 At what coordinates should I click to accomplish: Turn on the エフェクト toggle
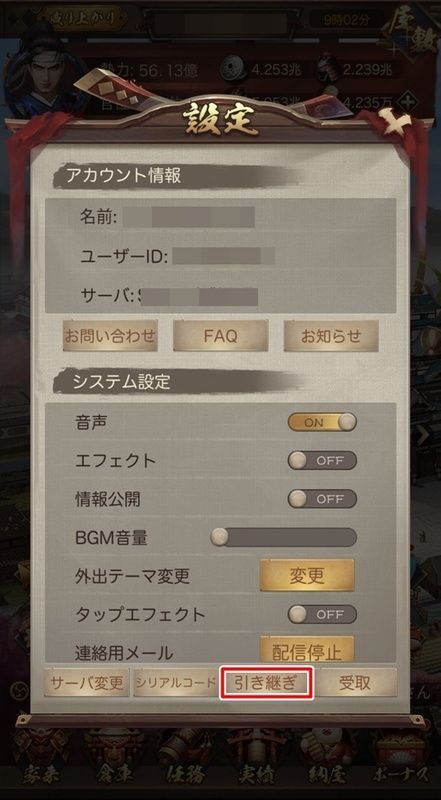click(x=322, y=461)
